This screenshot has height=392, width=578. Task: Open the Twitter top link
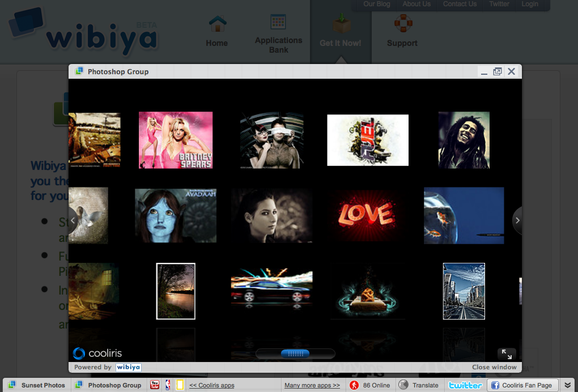coord(499,4)
